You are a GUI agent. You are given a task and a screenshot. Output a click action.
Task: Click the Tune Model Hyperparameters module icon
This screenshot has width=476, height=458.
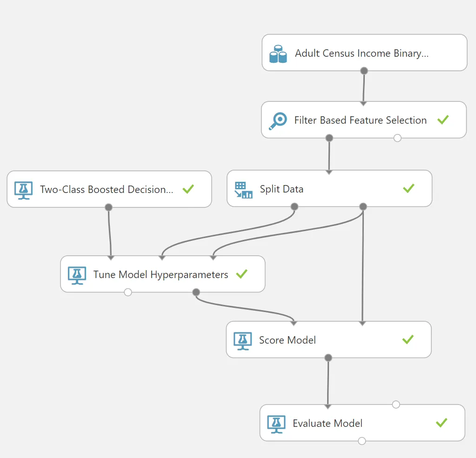(77, 275)
